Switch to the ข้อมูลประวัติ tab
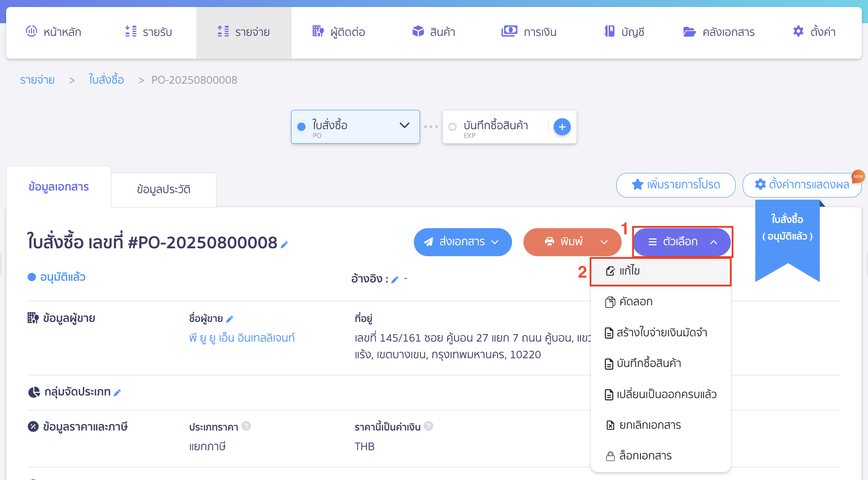 (164, 189)
